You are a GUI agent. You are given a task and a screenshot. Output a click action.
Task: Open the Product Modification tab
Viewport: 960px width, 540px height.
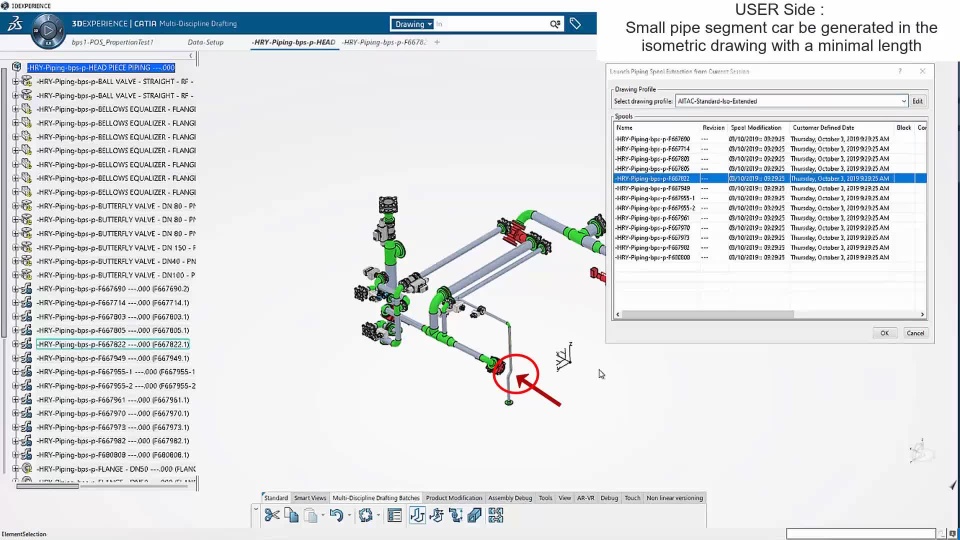[x=454, y=498]
